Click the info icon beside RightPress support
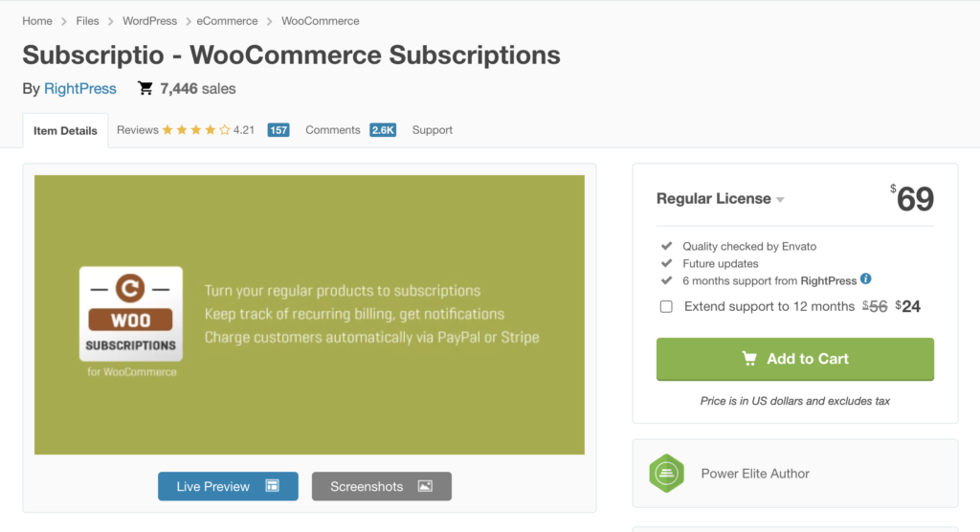The image size is (980, 532). pyautogui.click(x=865, y=278)
